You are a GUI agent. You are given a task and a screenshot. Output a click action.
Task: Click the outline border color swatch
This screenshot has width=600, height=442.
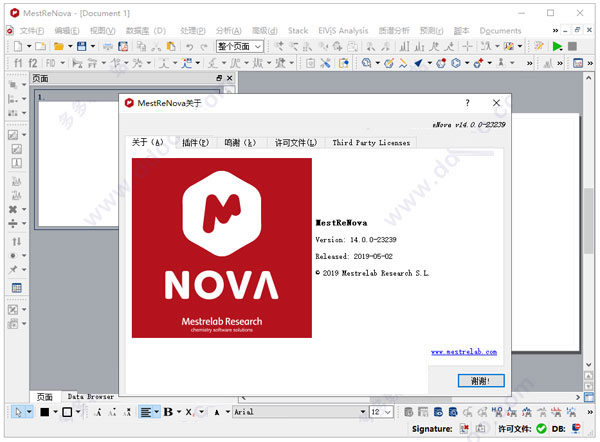point(67,412)
